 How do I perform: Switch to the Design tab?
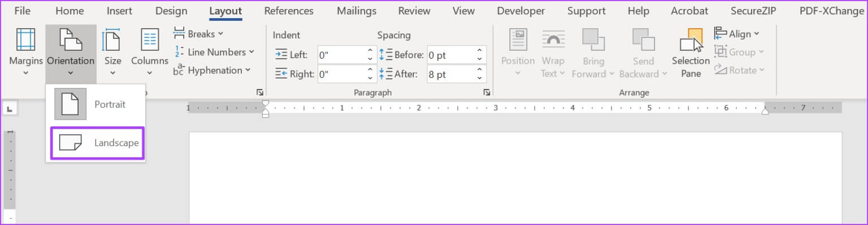click(171, 11)
